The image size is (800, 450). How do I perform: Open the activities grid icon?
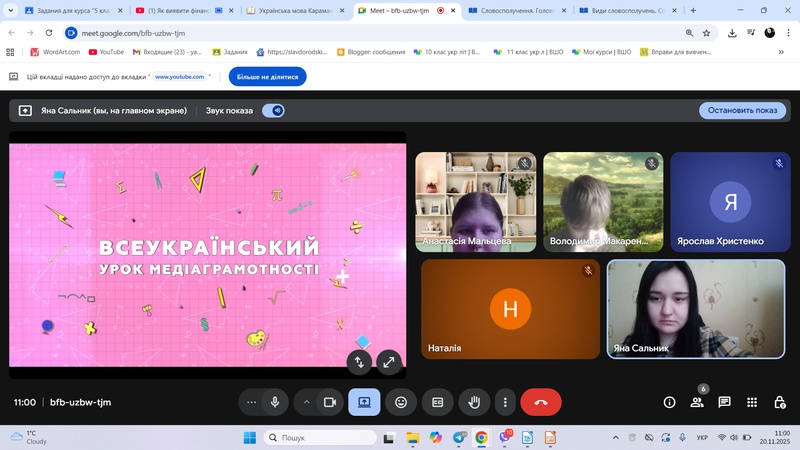point(752,402)
